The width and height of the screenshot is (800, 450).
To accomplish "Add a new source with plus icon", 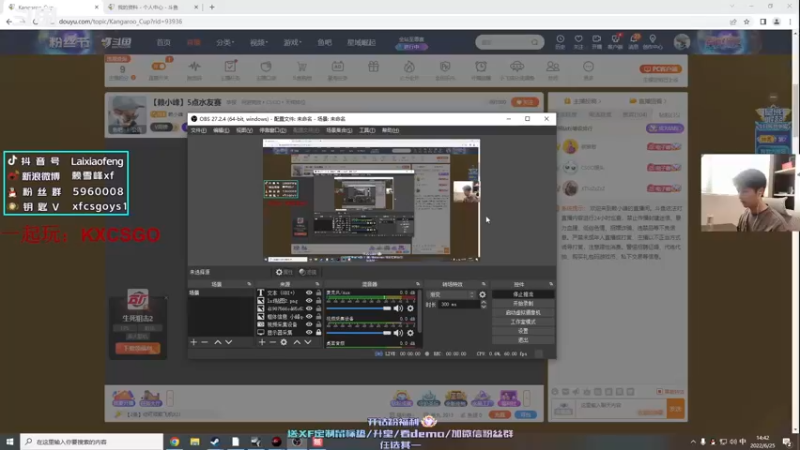I will tap(262, 342).
